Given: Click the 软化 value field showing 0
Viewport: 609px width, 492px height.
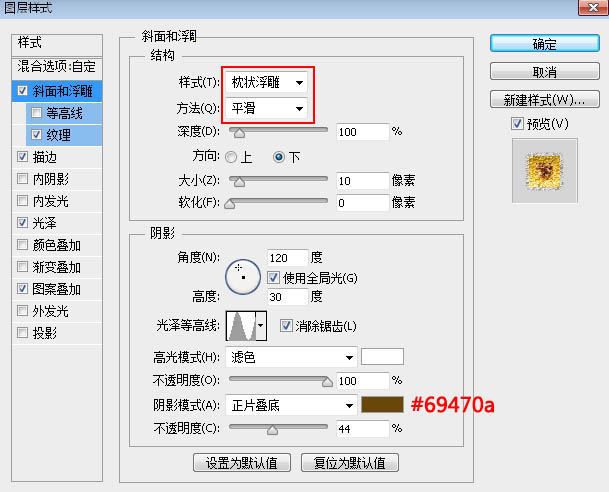Looking at the screenshot, I should tap(362, 203).
